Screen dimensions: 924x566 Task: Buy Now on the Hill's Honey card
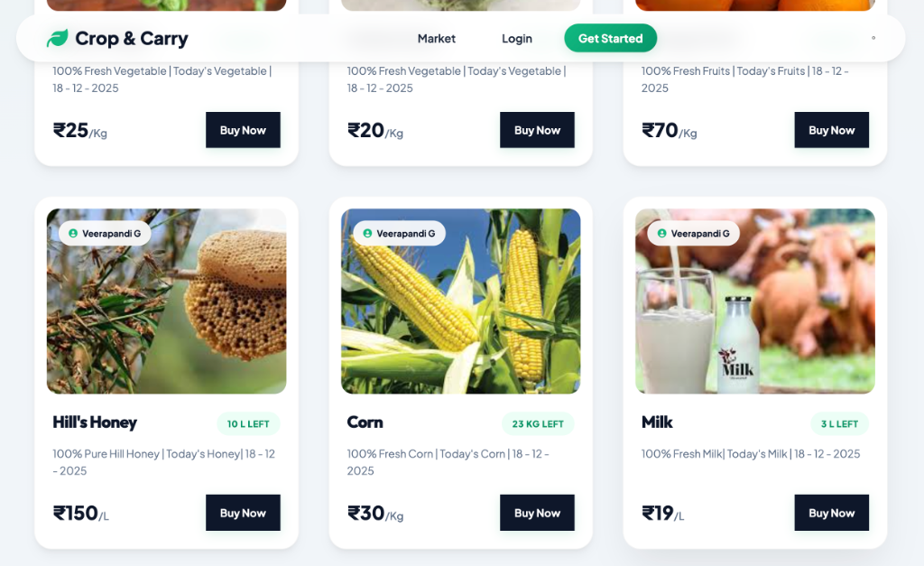pos(243,513)
